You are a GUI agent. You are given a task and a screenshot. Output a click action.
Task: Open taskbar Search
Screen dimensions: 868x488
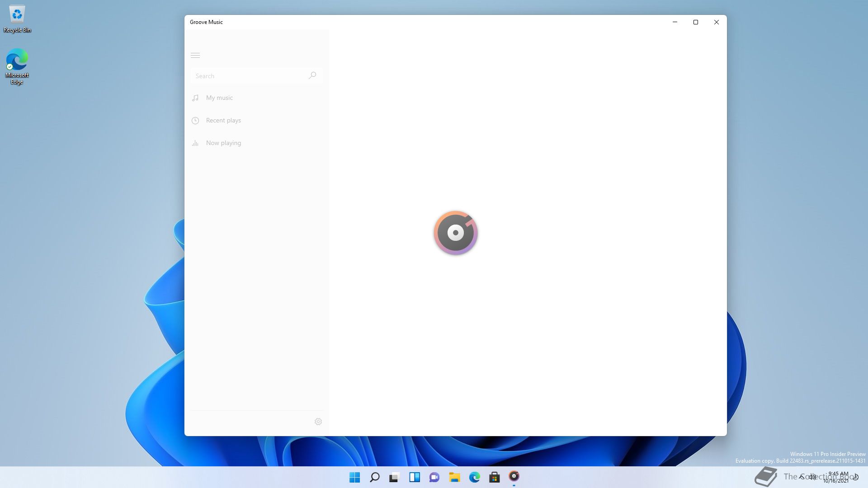pos(375,477)
